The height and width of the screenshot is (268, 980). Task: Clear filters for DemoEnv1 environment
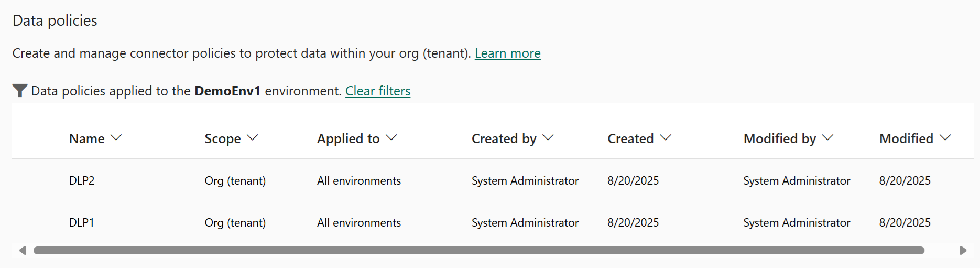pos(378,91)
